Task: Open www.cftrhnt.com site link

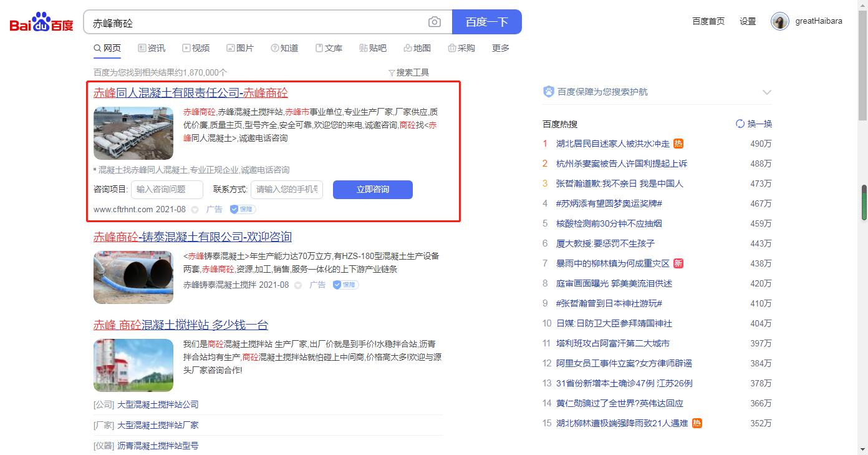Action: click(123, 209)
